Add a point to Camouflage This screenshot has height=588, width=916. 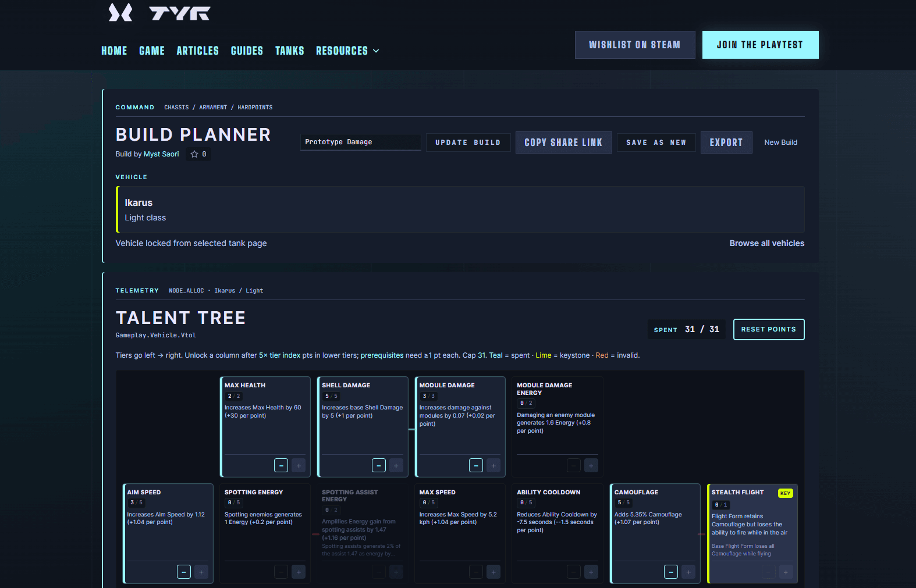coord(688,572)
